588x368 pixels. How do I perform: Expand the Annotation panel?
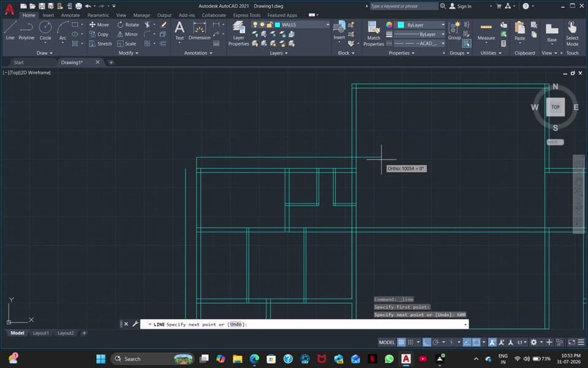pyautogui.click(x=198, y=53)
